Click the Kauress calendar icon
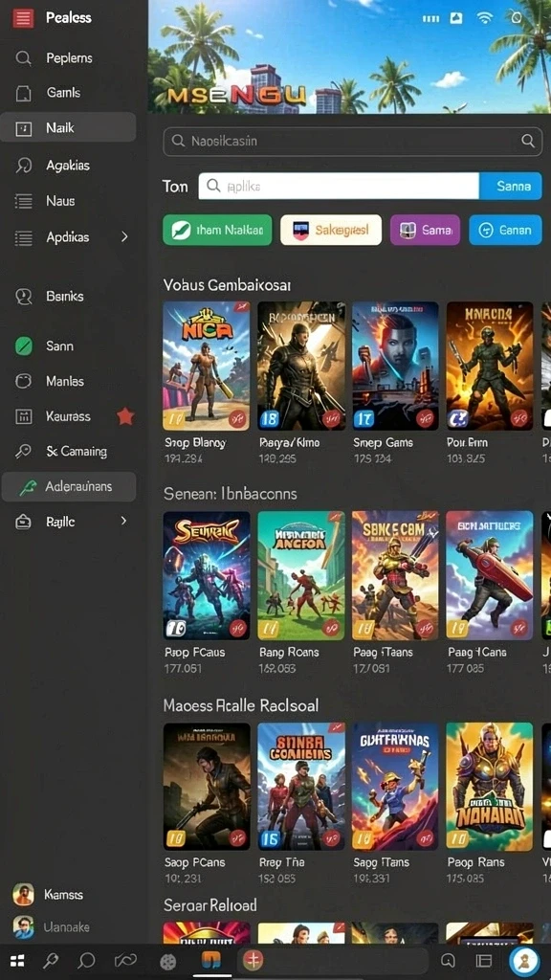The width and height of the screenshot is (551, 980). (24, 416)
